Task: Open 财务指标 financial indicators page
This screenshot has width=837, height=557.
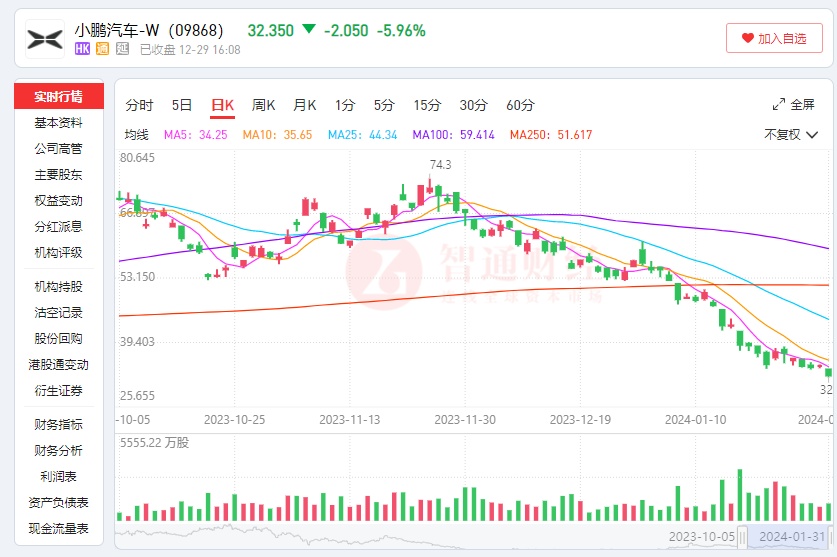Action: (x=58, y=424)
